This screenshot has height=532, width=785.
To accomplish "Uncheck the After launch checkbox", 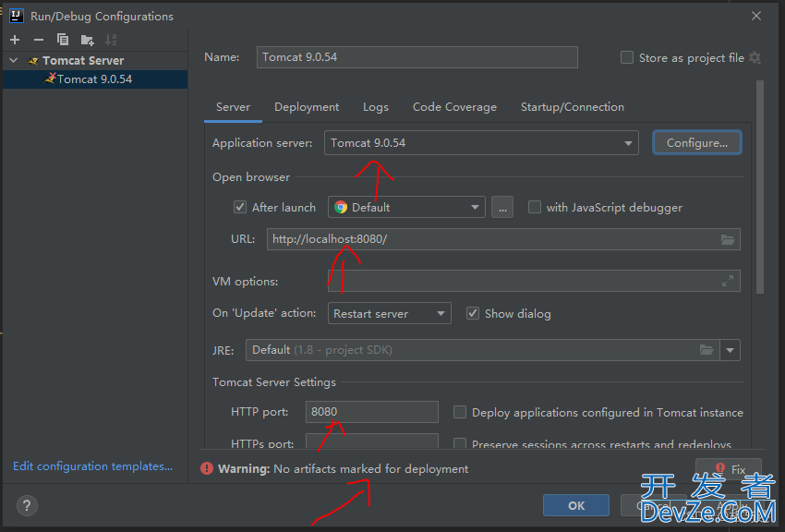I will click(240, 207).
